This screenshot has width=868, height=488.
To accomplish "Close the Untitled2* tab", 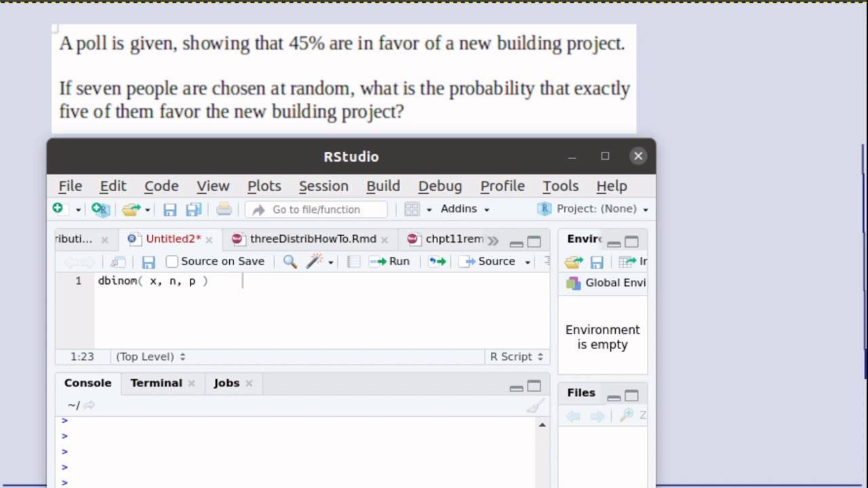I will (209, 239).
